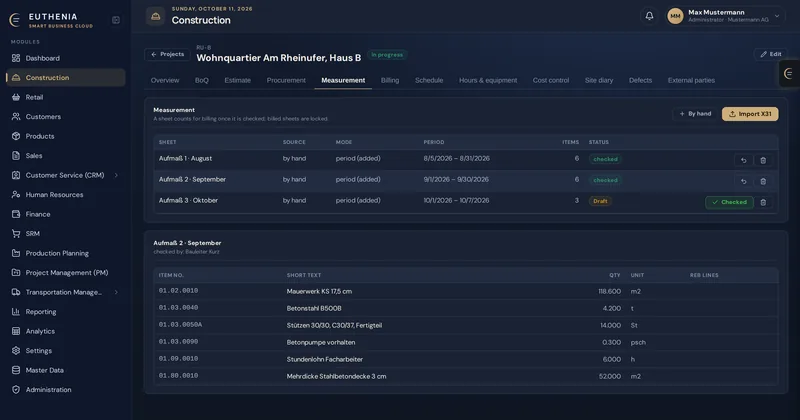
Task: Open the Production Planning icon
Action: (x=16, y=253)
